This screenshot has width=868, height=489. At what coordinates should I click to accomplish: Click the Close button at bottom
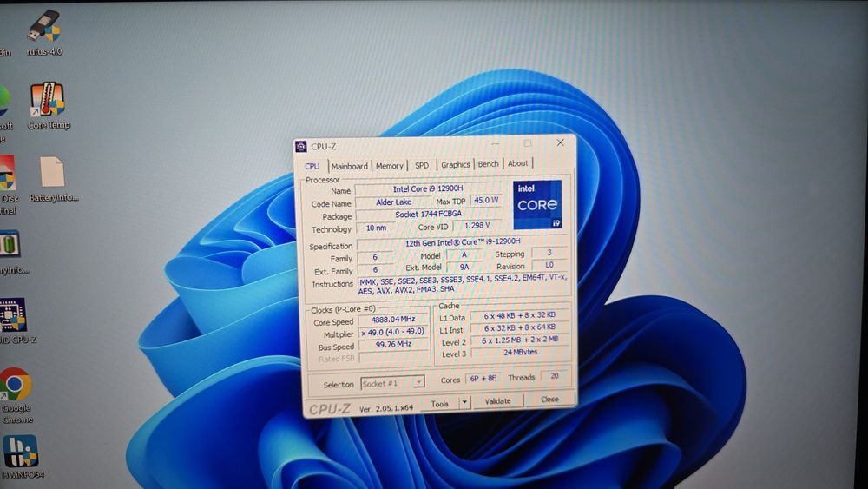coord(549,400)
